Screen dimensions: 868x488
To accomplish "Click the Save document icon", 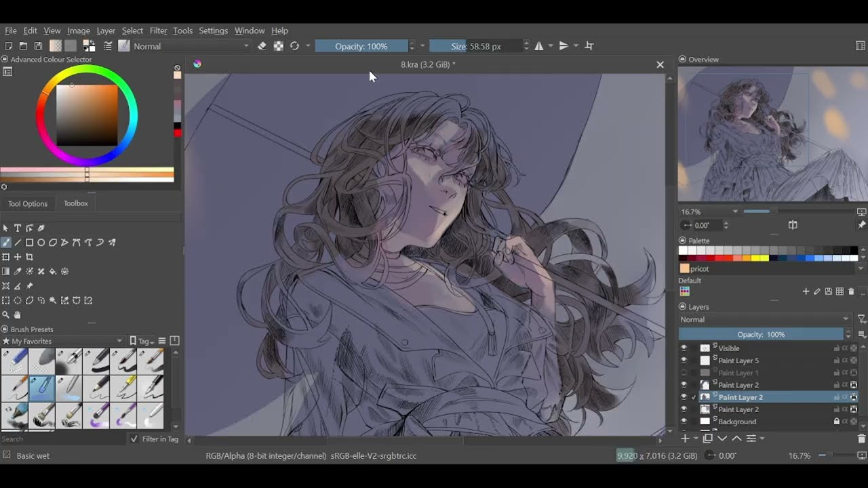I will (38, 46).
